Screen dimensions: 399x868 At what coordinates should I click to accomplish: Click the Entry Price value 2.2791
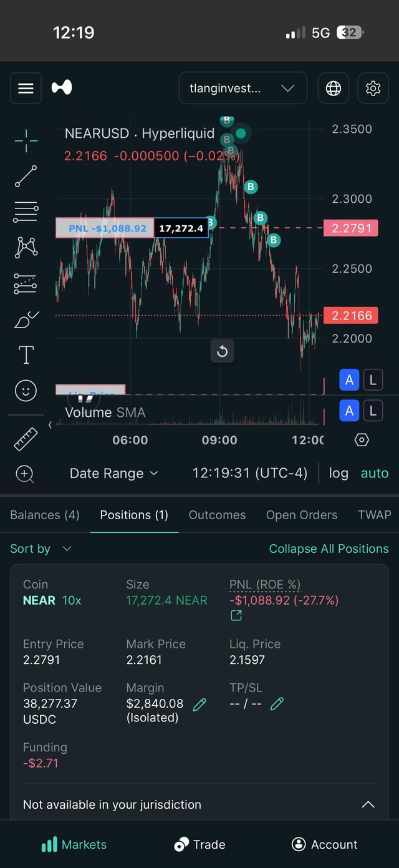click(x=41, y=660)
